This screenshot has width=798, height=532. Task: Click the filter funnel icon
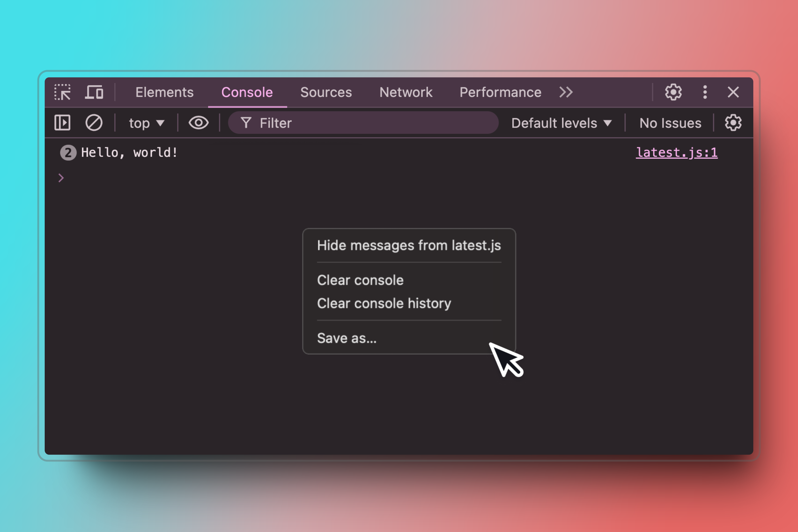(x=246, y=123)
